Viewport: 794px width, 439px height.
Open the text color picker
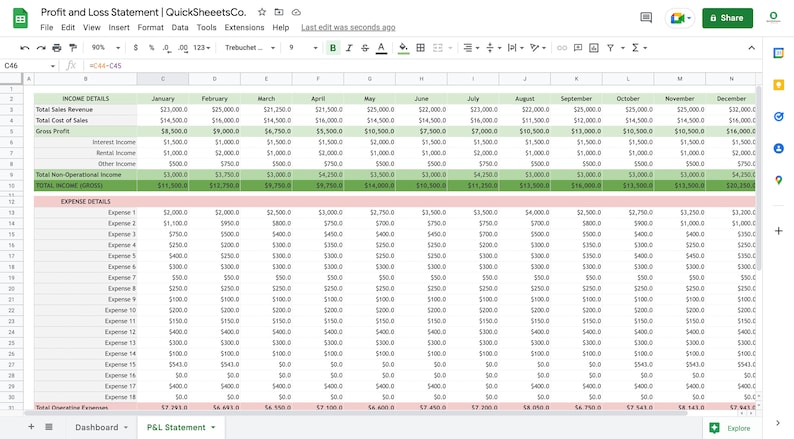[x=381, y=48]
